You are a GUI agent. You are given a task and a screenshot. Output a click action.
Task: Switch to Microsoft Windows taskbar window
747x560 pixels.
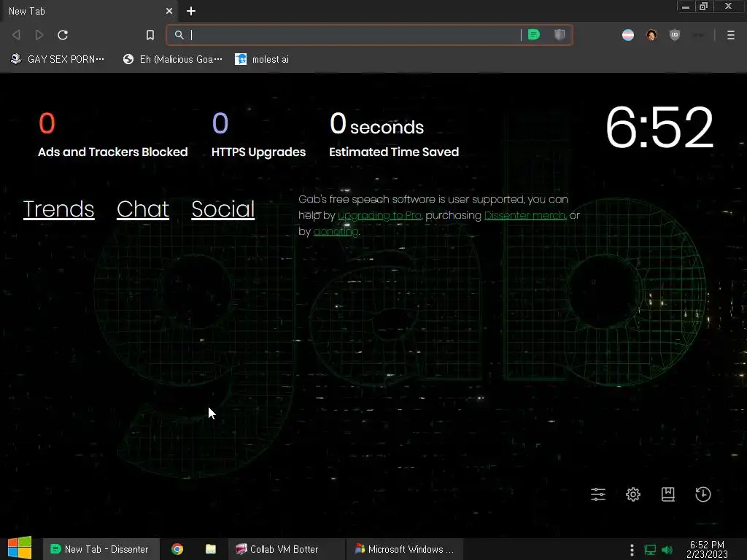coord(404,549)
